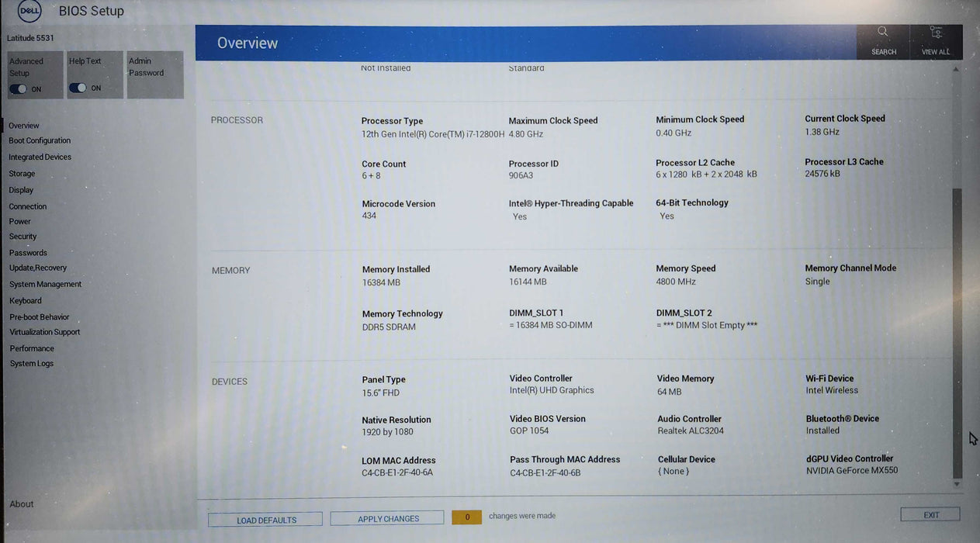Select the NVIDIA GeForce MX550 value

point(852,470)
